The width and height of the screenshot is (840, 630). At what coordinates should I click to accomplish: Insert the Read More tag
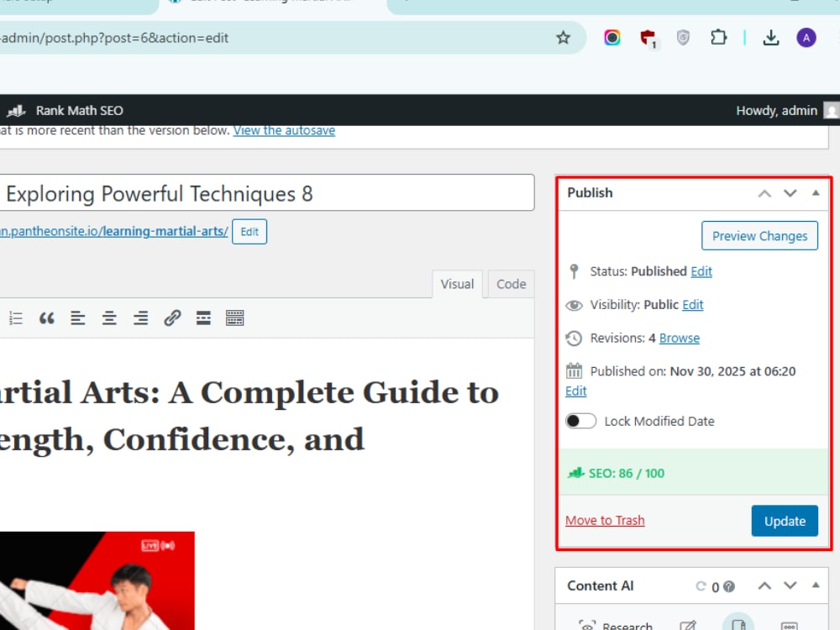[x=203, y=318]
